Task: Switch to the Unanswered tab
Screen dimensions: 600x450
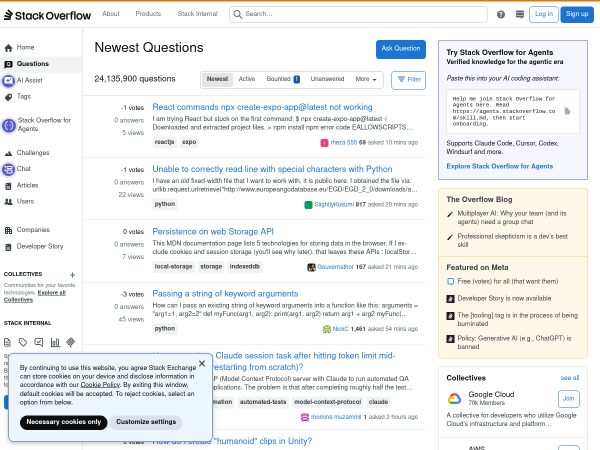Action: [x=327, y=79]
